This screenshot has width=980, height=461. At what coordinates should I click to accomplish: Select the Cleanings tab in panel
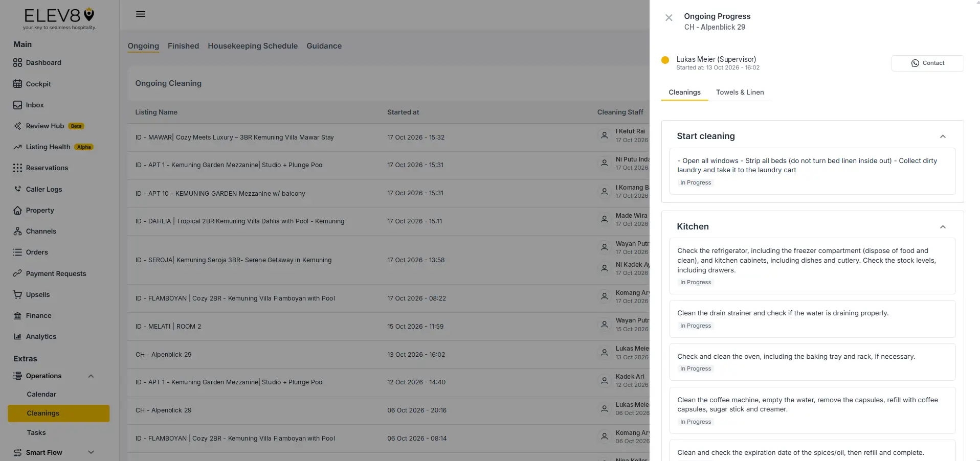684,93
